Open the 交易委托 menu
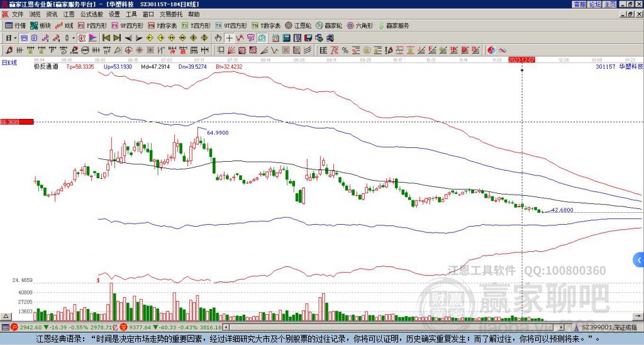Screen dimensions: 644x345 pos(171,14)
